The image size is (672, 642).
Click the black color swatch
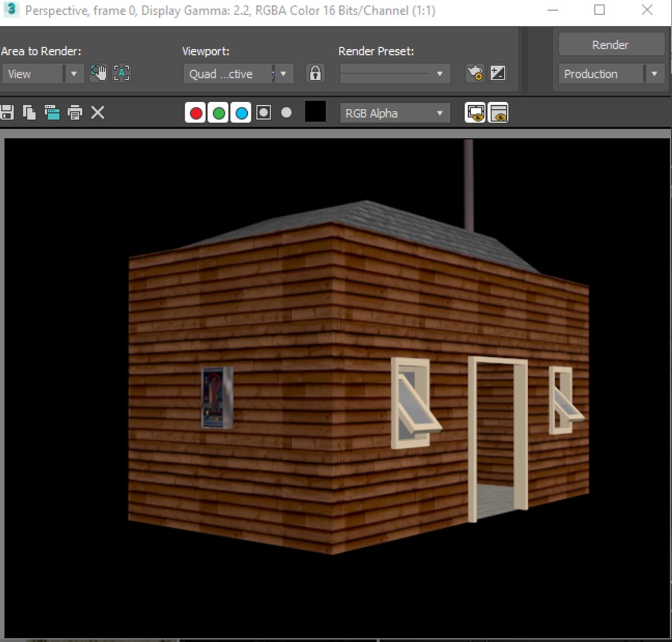coord(315,112)
